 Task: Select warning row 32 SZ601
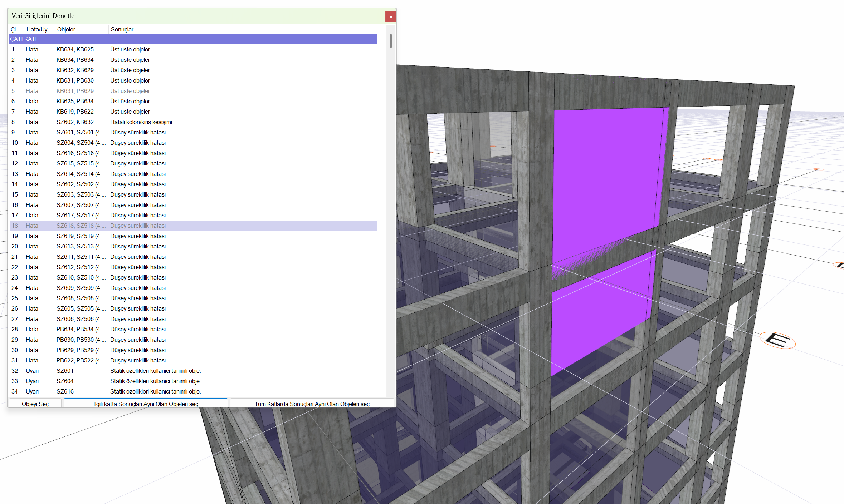pyautogui.click(x=65, y=371)
